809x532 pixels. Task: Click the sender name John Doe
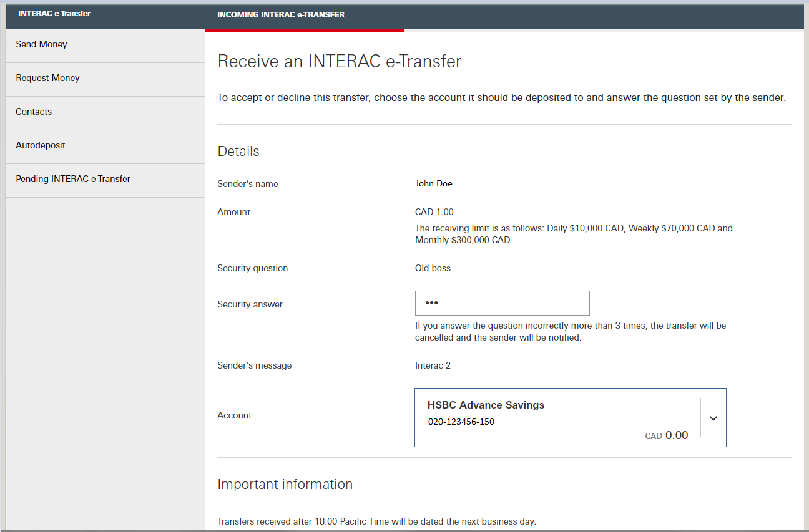(434, 184)
